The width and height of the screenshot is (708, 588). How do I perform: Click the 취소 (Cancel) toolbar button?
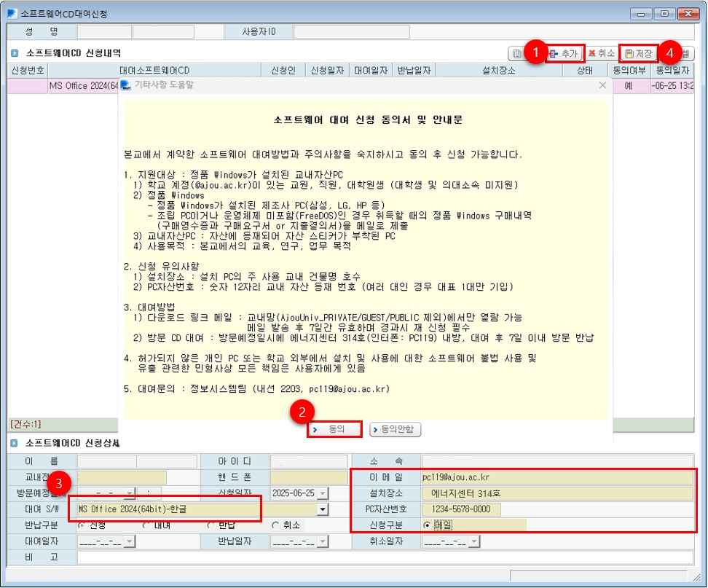click(602, 53)
